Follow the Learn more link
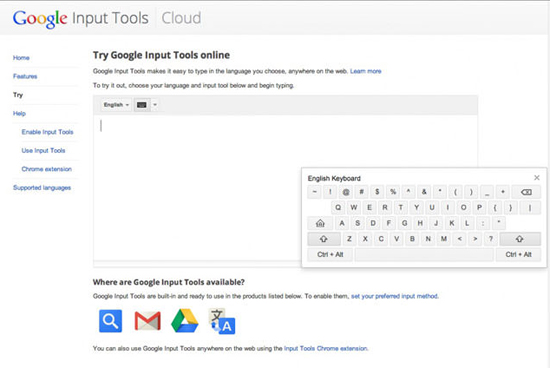The image size is (550, 368). [365, 71]
